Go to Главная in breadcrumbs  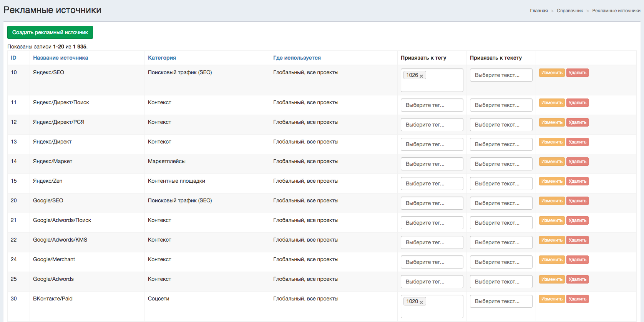click(539, 11)
